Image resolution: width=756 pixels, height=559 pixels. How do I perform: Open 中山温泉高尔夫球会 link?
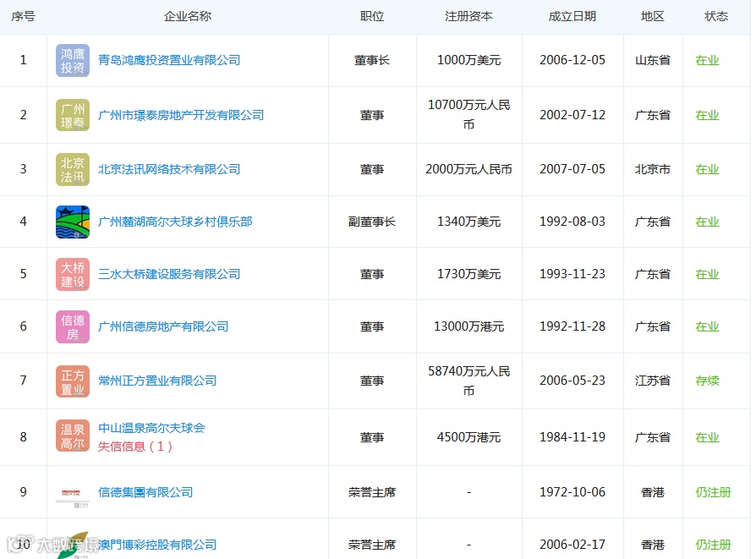151,428
